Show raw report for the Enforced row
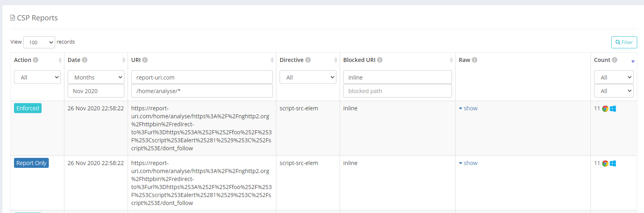 (x=468, y=108)
